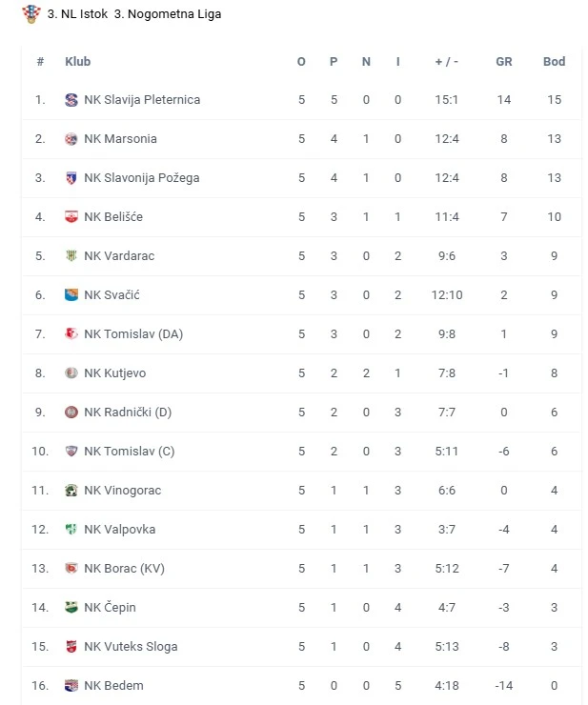Sort standings by GR column header
Screen dimensions: 588x705
[504, 62]
